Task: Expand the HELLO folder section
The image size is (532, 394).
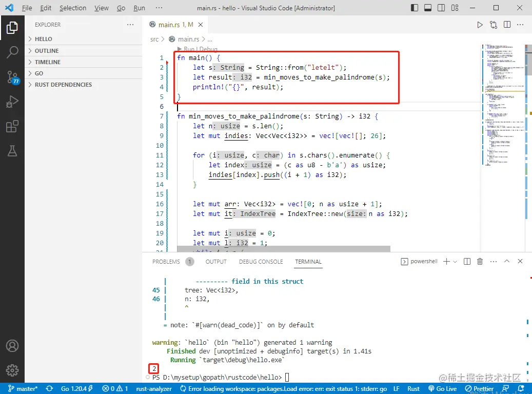Action: [83, 39]
